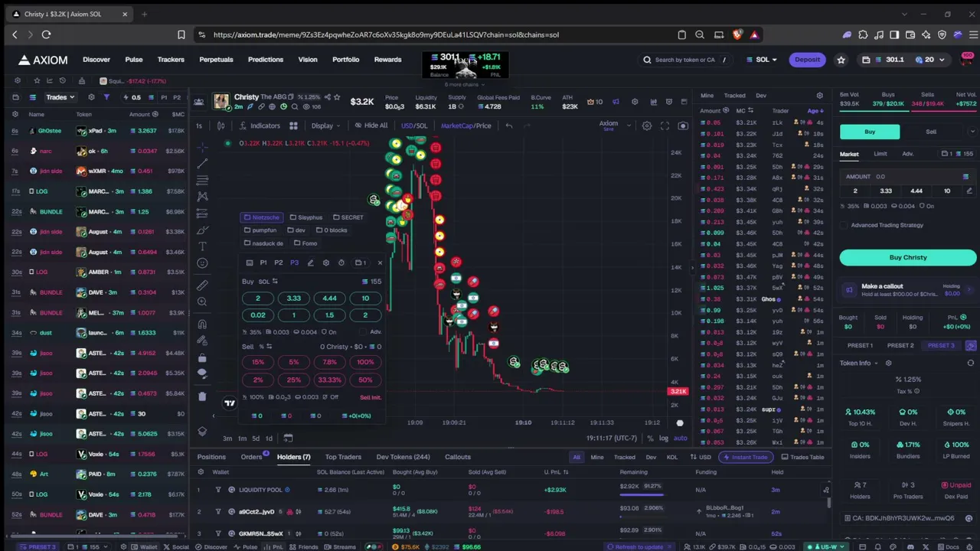Screen dimensions: 980x551
Task: Click the Axiom logo
Action: tap(43, 60)
